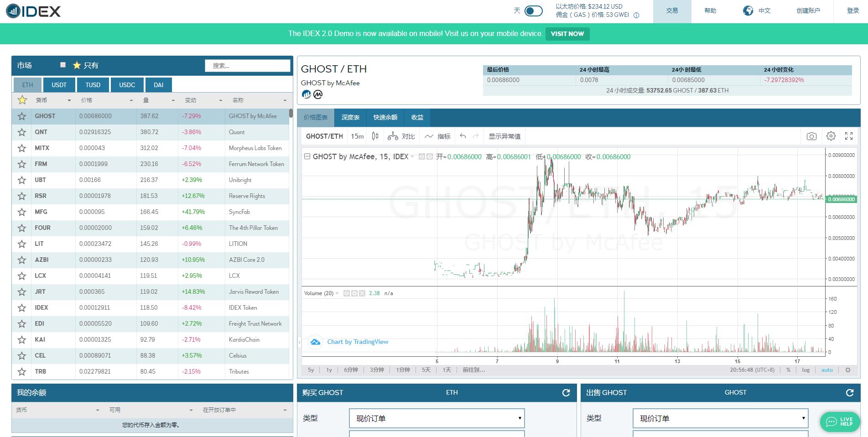The image size is (868, 437).
Task: Refresh the sell GHOST panel
Action: 850,393
